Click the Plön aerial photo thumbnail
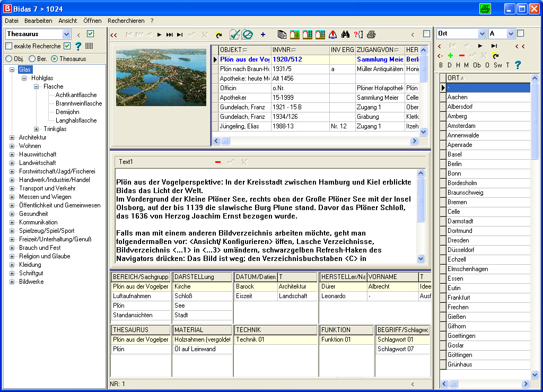 click(161, 77)
